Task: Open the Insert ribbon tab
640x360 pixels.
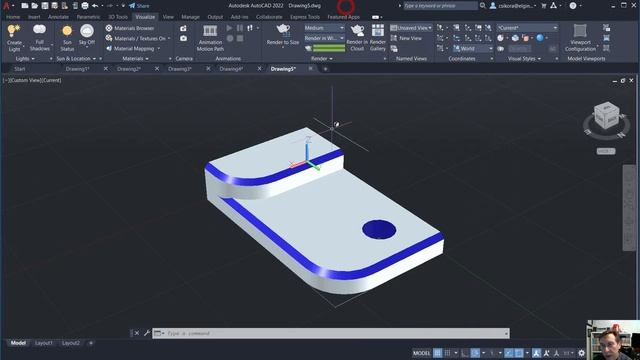Action: point(34,17)
